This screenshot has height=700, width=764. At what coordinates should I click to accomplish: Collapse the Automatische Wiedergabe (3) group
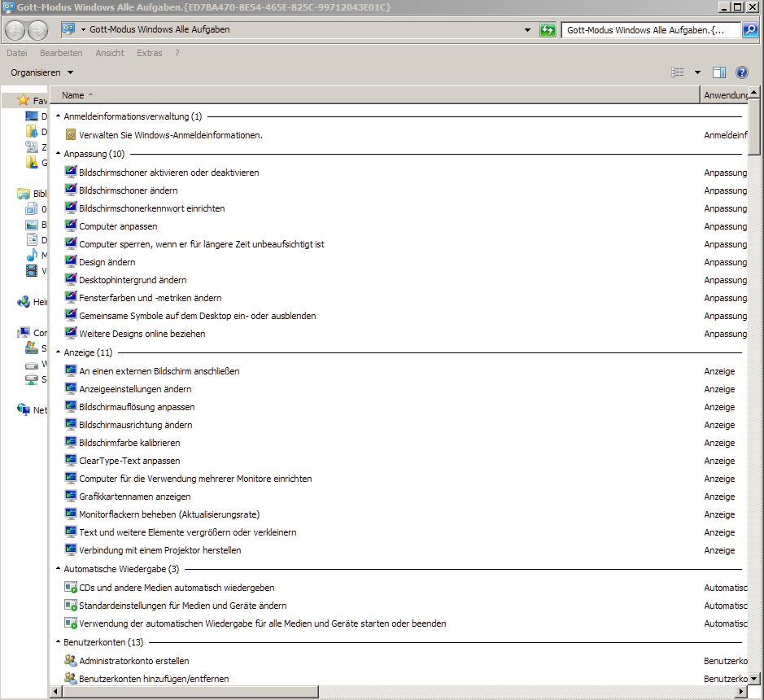(58, 568)
